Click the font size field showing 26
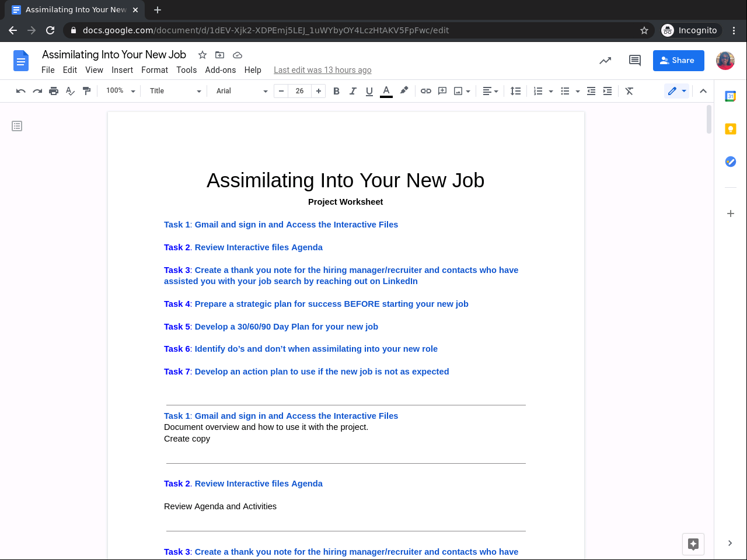 coord(300,91)
